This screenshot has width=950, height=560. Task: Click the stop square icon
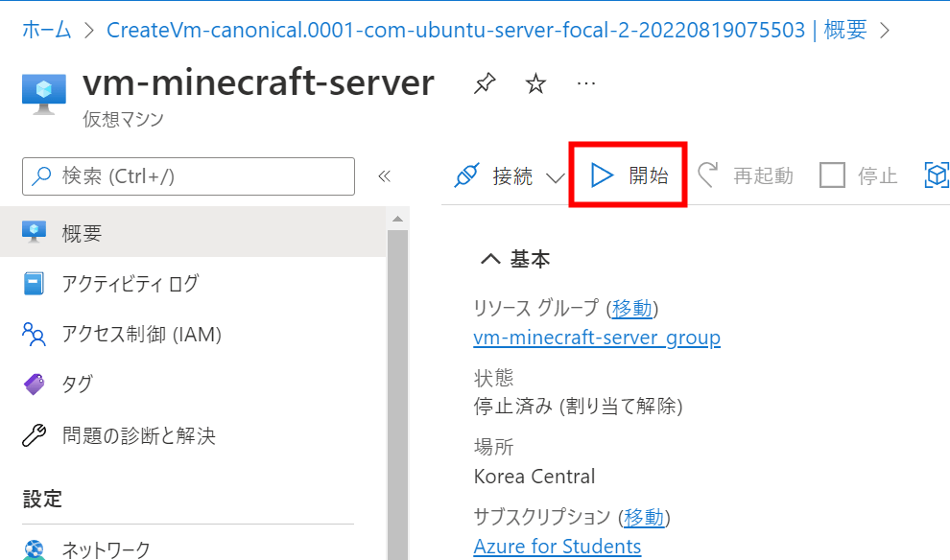tap(832, 175)
